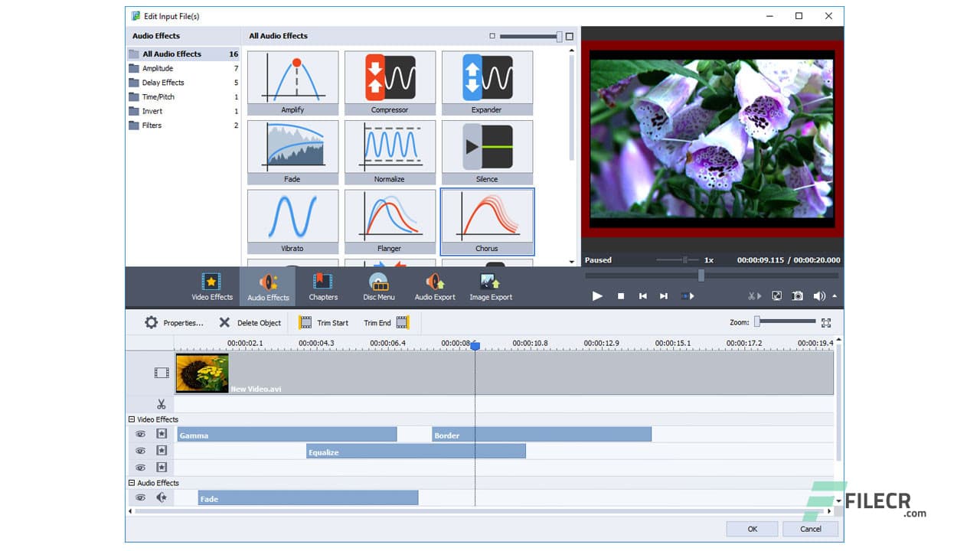Hide the Gamma video effect

tap(141, 434)
